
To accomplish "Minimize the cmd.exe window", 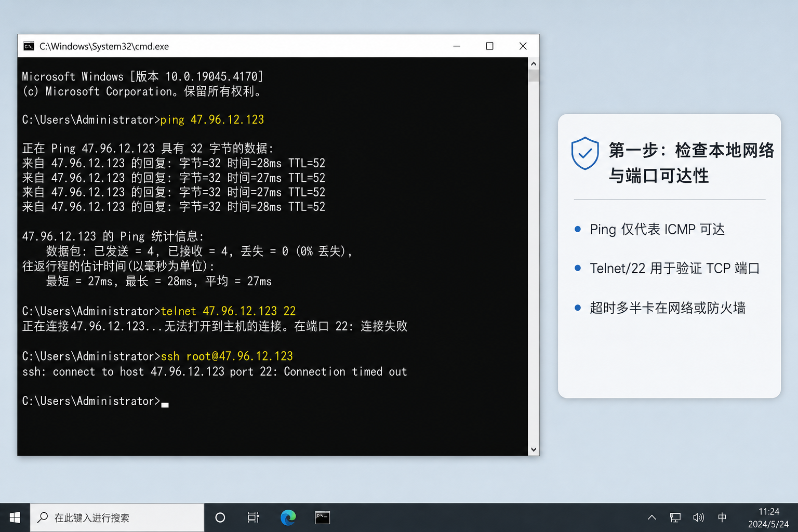I will tap(457, 46).
